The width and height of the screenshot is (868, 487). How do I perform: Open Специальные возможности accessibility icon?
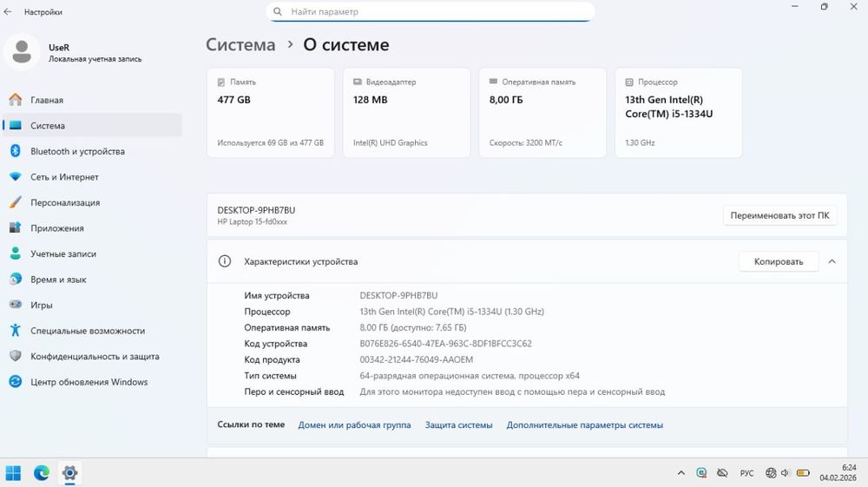(x=15, y=331)
